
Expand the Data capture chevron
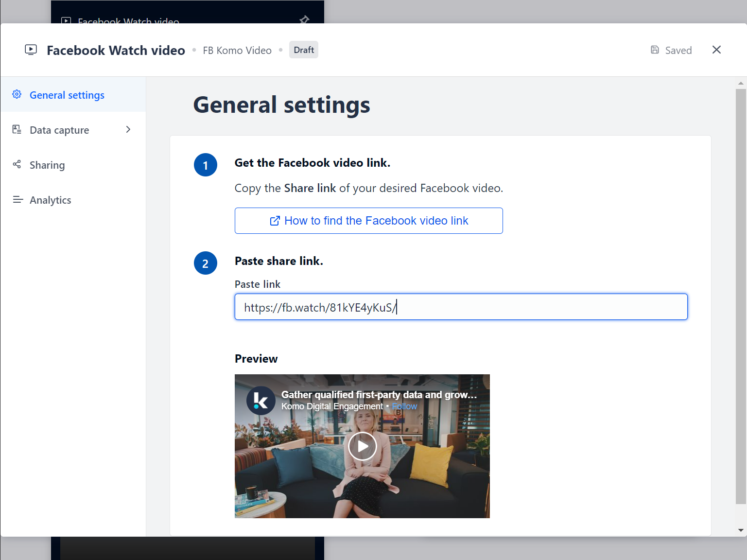pyautogui.click(x=128, y=129)
